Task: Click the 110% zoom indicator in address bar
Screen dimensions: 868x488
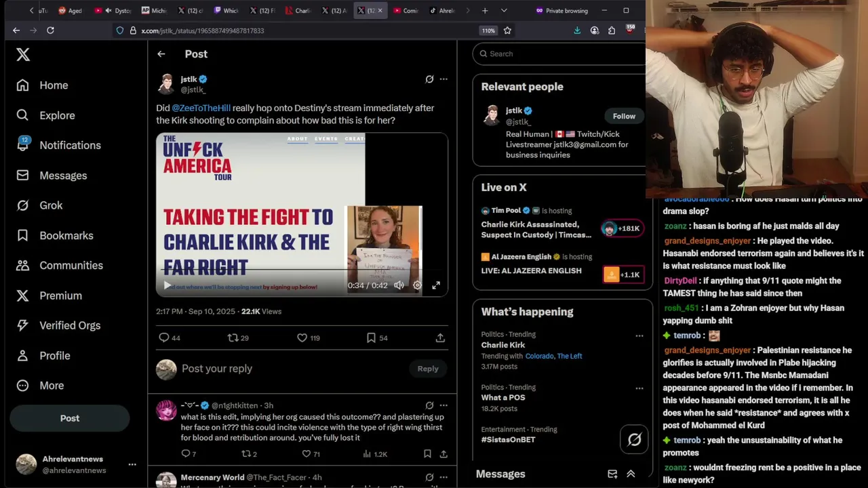Action: tap(488, 30)
